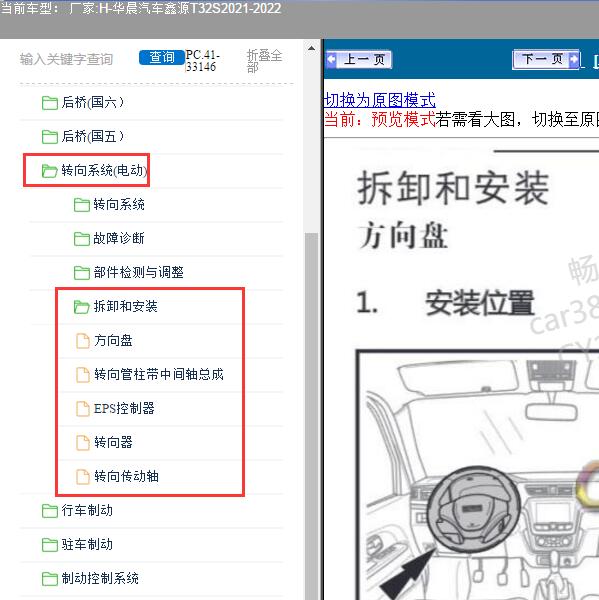Go to previous page with 上一页
Viewport: 599px width, 600px height.
(359, 60)
